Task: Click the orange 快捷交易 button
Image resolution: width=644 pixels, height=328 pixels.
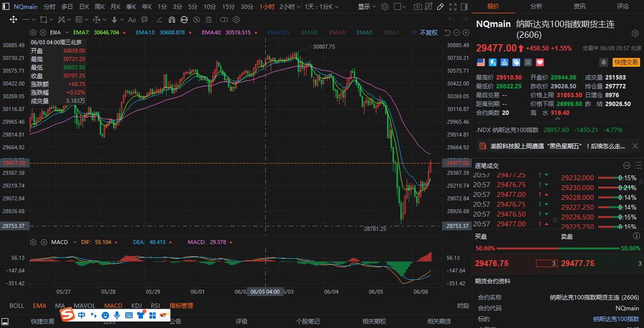Action: (626, 62)
